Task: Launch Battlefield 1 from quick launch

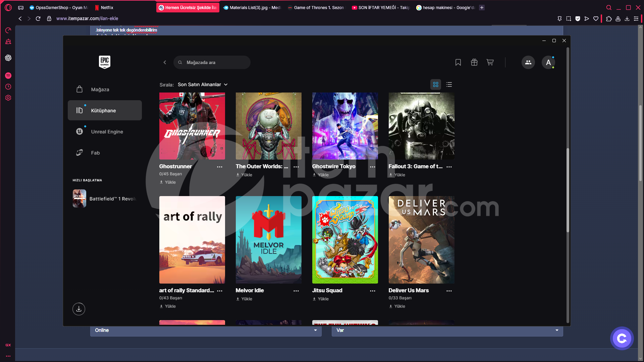Action: (105, 199)
